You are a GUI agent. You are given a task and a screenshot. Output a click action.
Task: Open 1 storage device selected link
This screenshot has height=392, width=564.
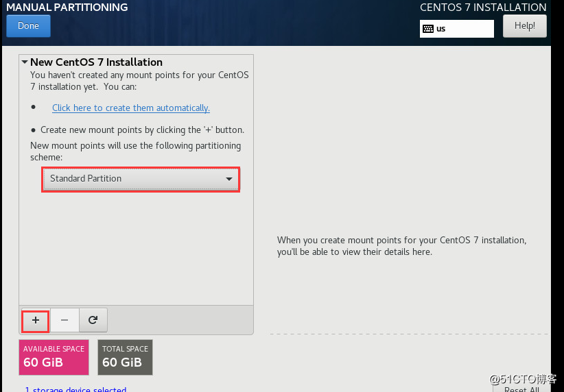click(75, 389)
